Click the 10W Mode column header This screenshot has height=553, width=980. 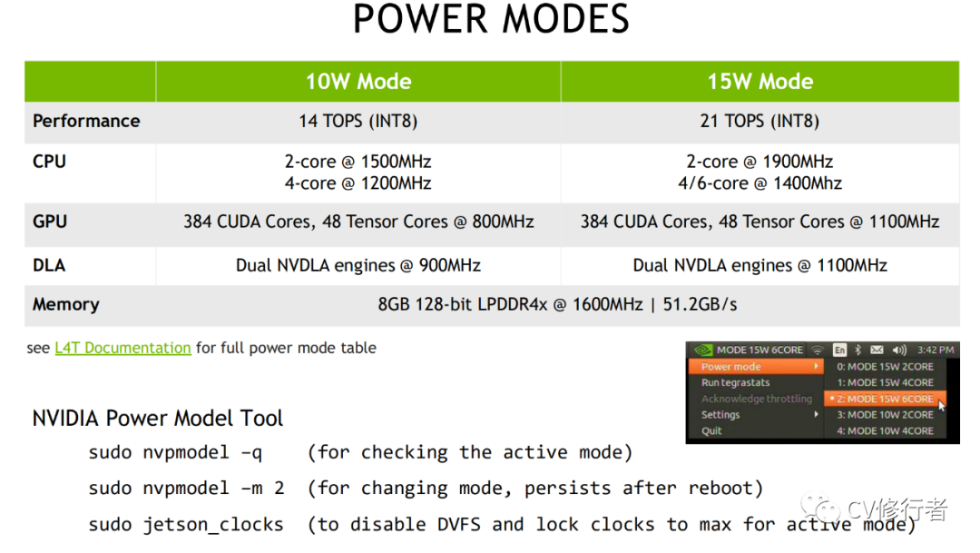click(x=358, y=82)
